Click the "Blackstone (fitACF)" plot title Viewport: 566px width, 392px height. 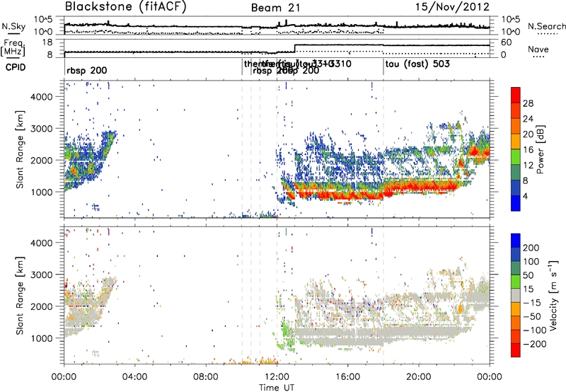[125, 6]
